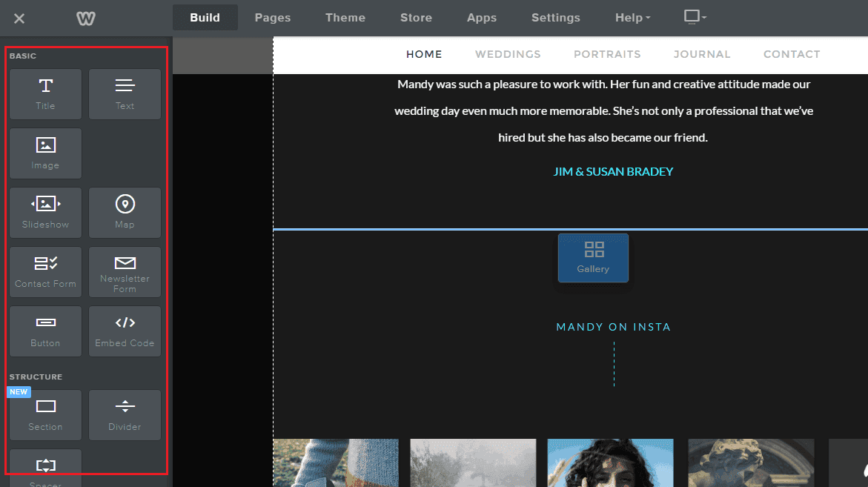Select the Text element
The height and width of the screenshot is (487, 868).
point(125,94)
